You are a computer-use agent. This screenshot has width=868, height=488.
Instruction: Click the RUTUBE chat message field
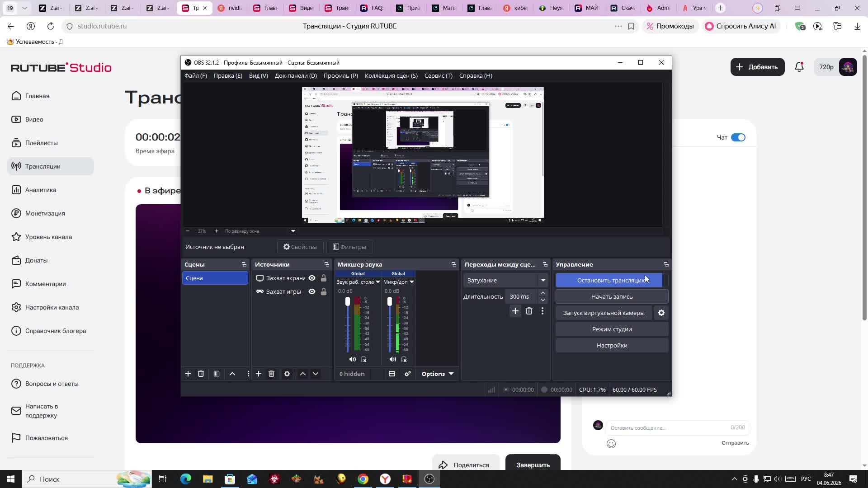tap(678, 427)
